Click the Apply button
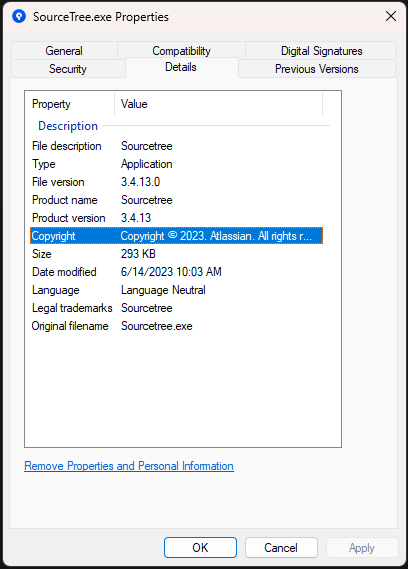 362,548
